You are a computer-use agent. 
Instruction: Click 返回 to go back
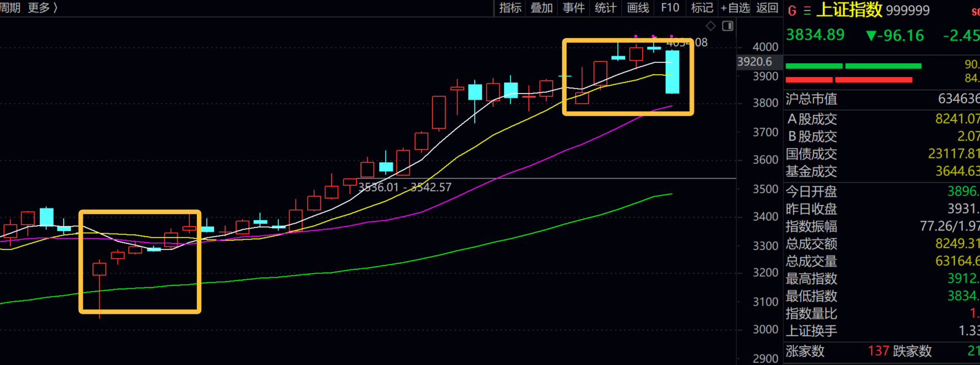pyautogui.click(x=767, y=8)
